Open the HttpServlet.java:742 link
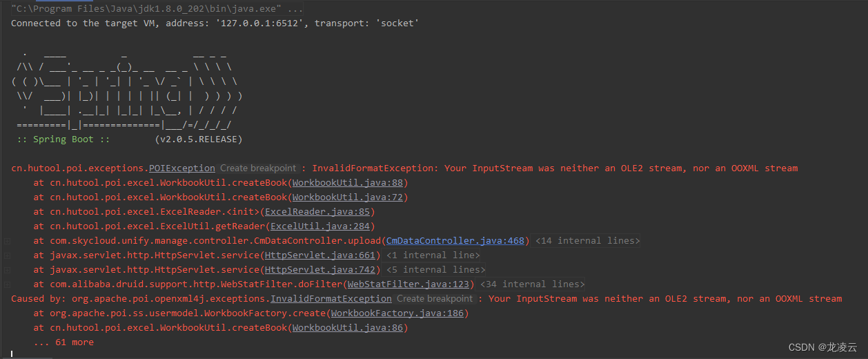 (320, 270)
